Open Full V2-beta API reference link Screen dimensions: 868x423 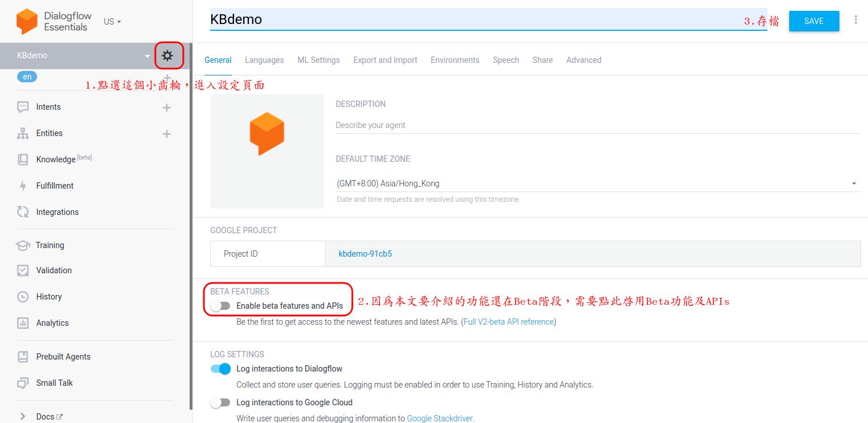[x=509, y=322]
